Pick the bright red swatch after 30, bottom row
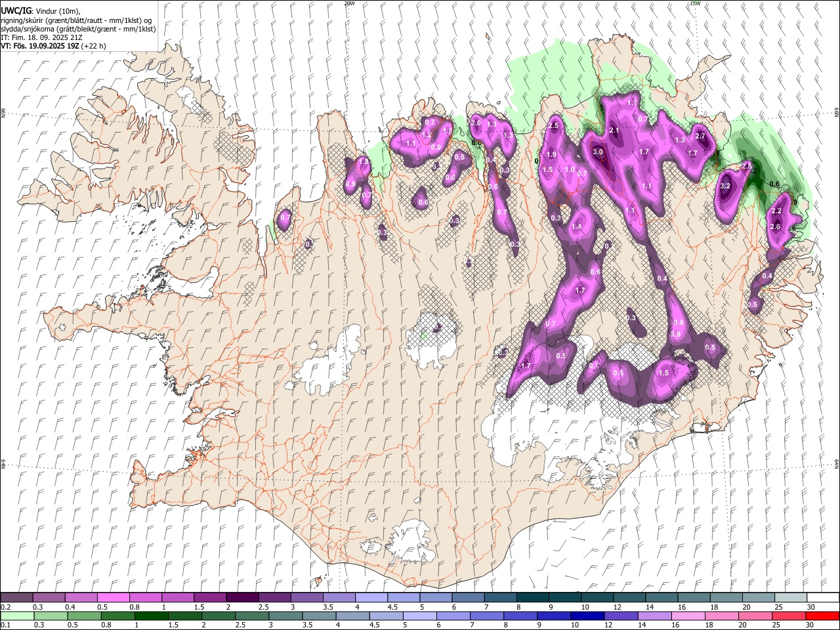840x630 pixels. tap(822, 616)
